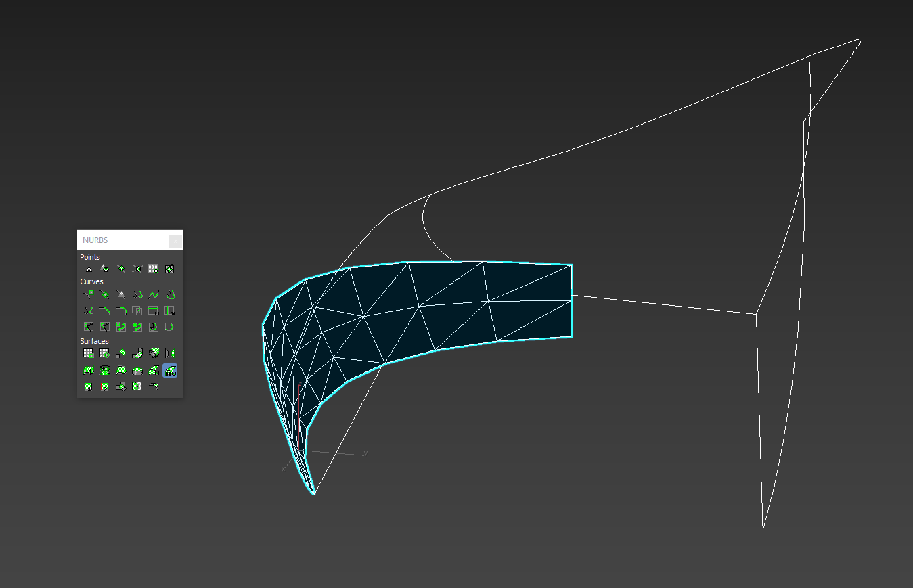Click the Surfaces section label

(x=94, y=341)
